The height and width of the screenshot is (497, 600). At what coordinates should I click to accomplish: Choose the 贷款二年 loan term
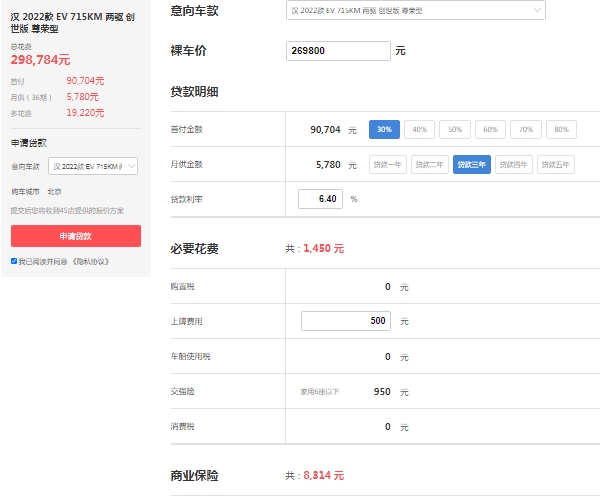pyautogui.click(x=430, y=164)
